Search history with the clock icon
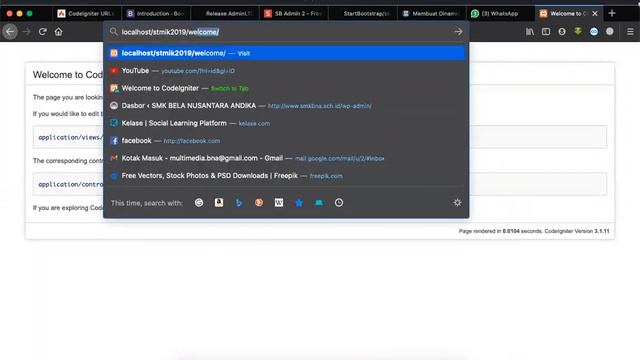The width and height of the screenshot is (640, 360). tap(339, 202)
